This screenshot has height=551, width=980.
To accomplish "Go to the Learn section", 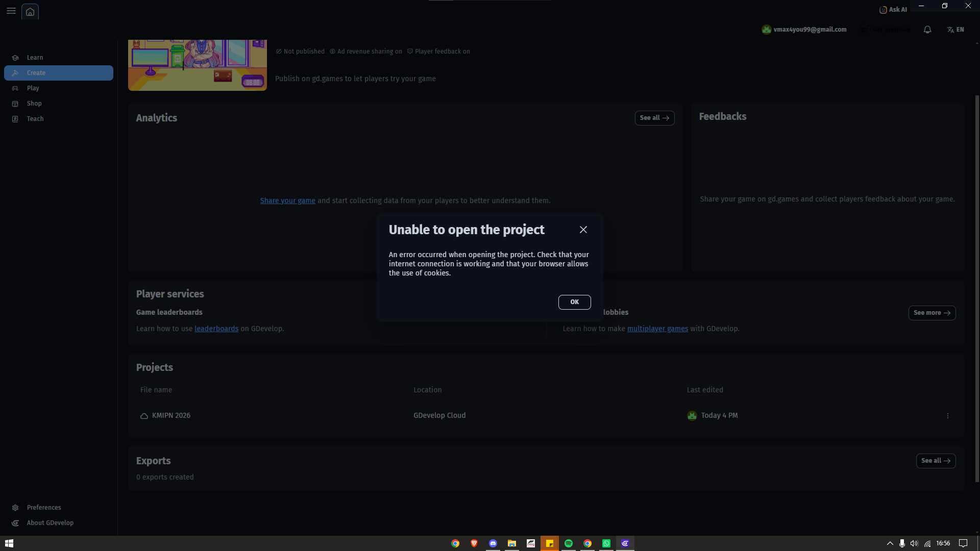I will point(59,58).
